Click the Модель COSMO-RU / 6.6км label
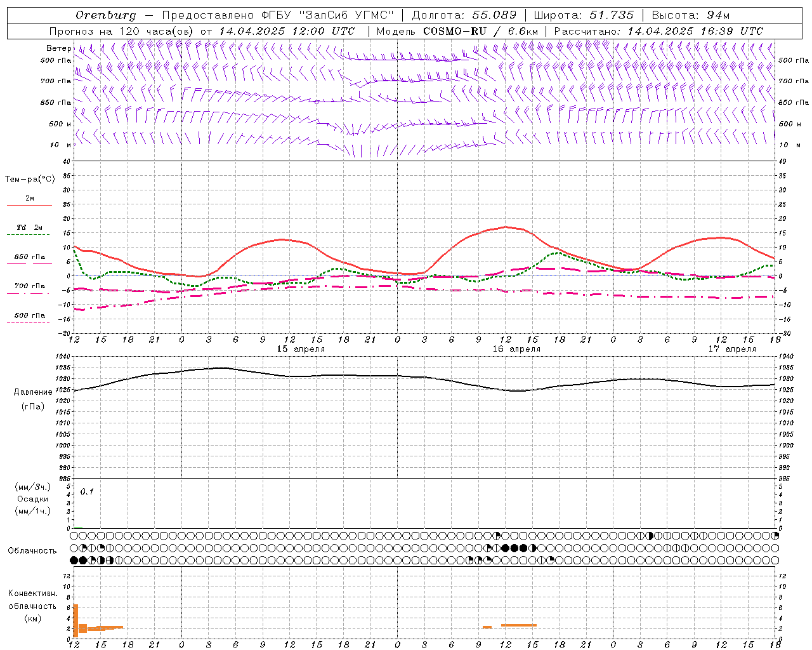 [457, 31]
